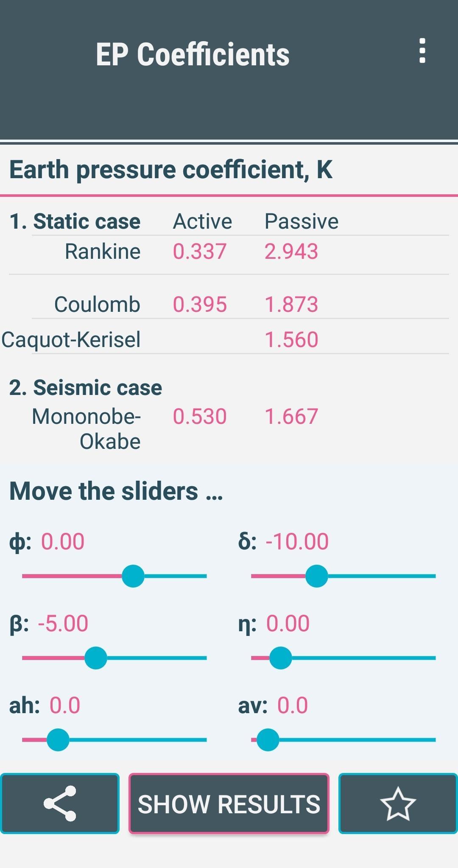
Task: Select the Caquot-Kerisel passive value 1.560
Action: point(291,340)
